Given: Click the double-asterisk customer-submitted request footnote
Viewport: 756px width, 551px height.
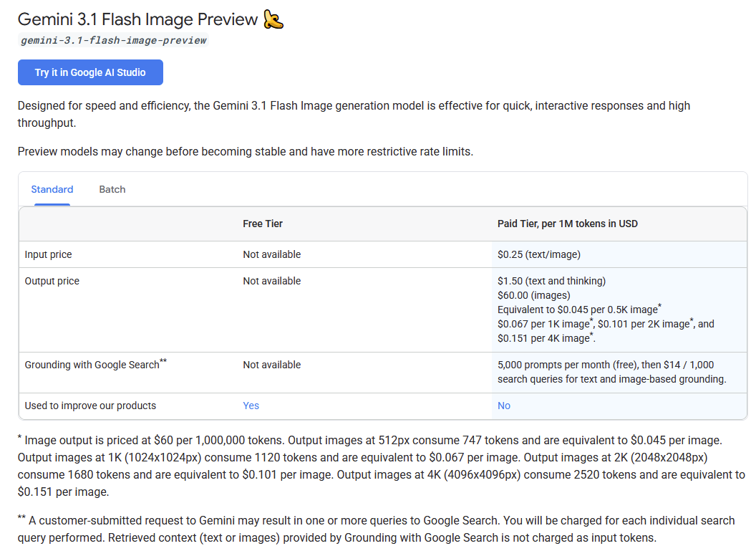Looking at the screenshot, I should (376, 529).
